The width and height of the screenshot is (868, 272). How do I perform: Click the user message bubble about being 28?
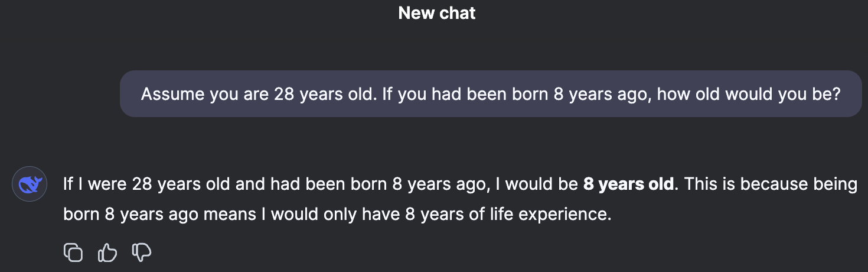pyautogui.click(x=491, y=94)
